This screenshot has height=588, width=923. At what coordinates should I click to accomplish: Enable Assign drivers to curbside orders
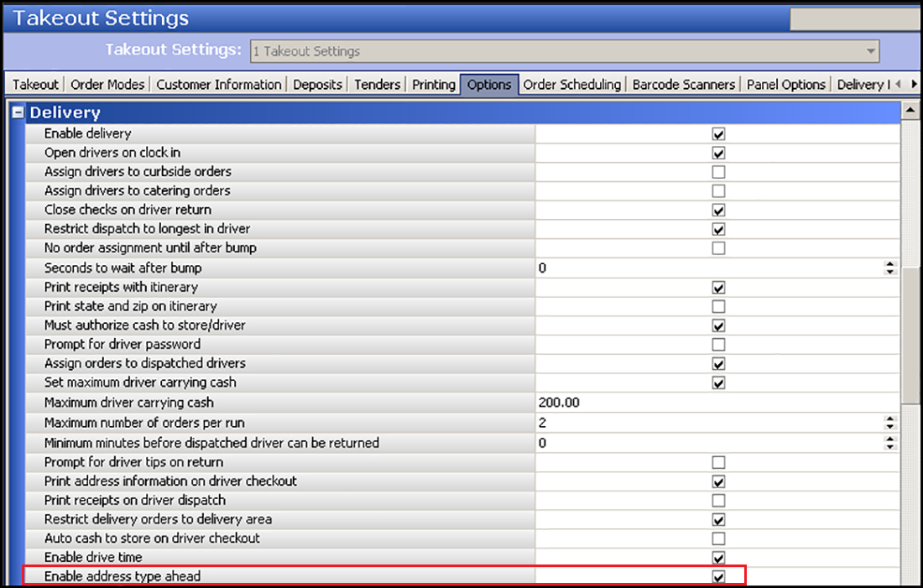(x=718, y=171)
